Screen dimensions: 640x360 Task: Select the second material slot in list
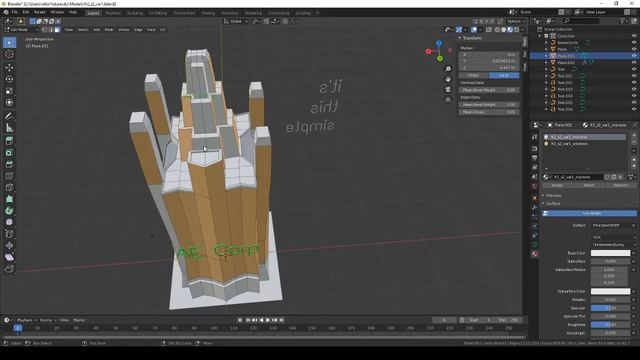point(585,144)
